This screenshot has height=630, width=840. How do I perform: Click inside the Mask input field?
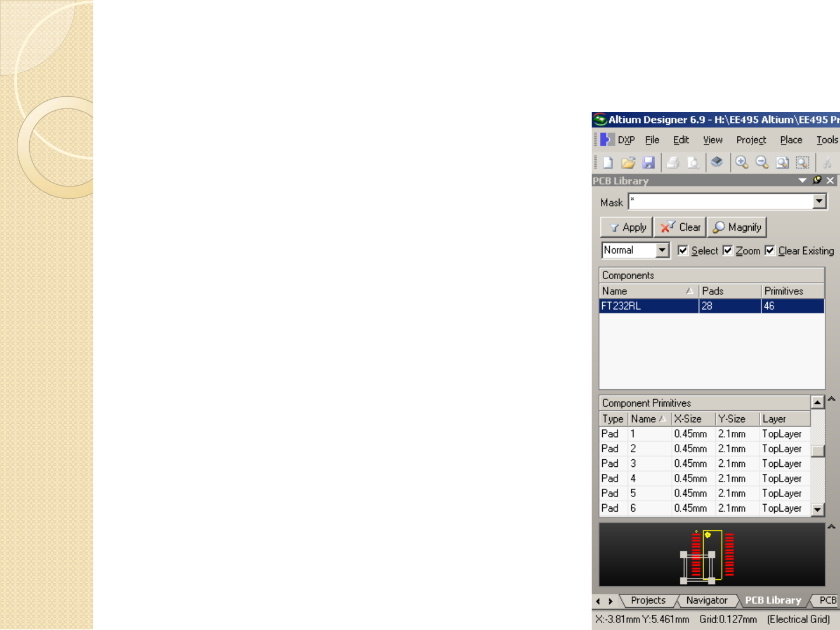click(x=721, y=202)
